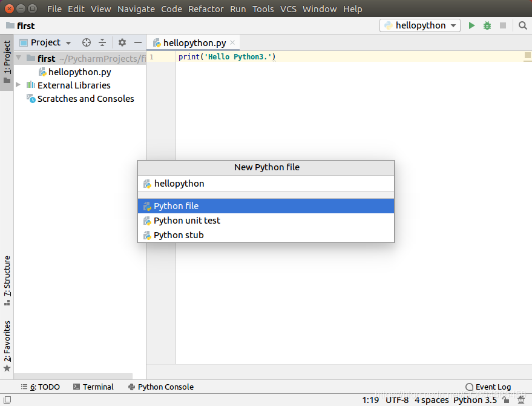Click the locate file crosshair icon
This screenshot has height=406, width=532.
click(87, 42)
